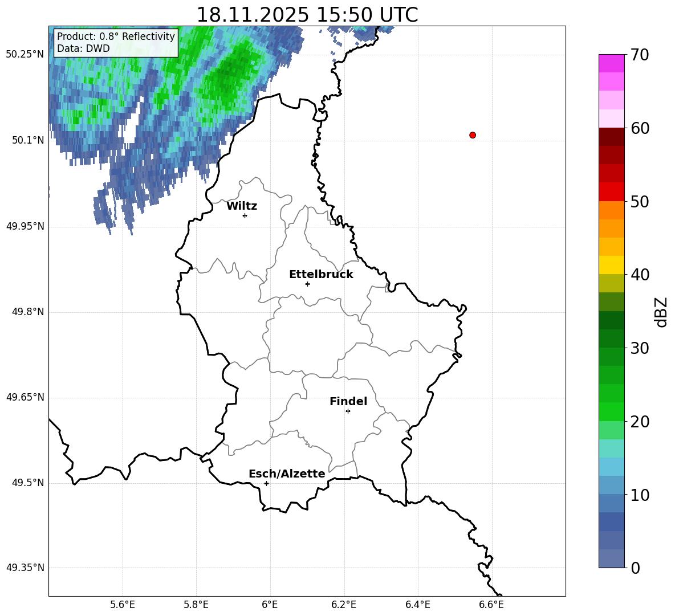
Task: Pick the light blue swatch above 10
Action: [x=611, y=486]
